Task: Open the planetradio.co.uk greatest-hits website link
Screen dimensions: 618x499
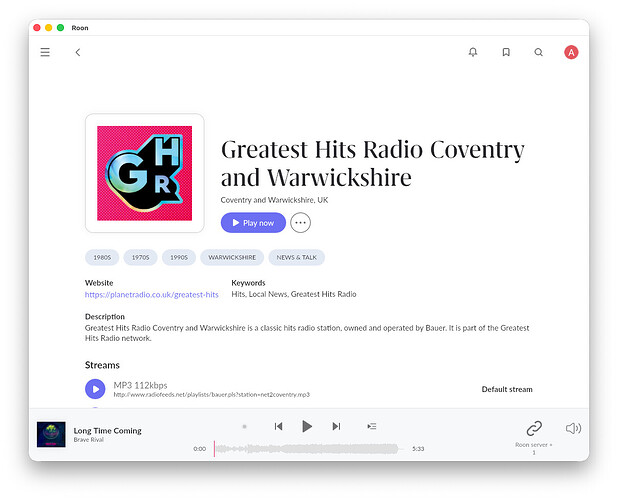Action: 152,294
